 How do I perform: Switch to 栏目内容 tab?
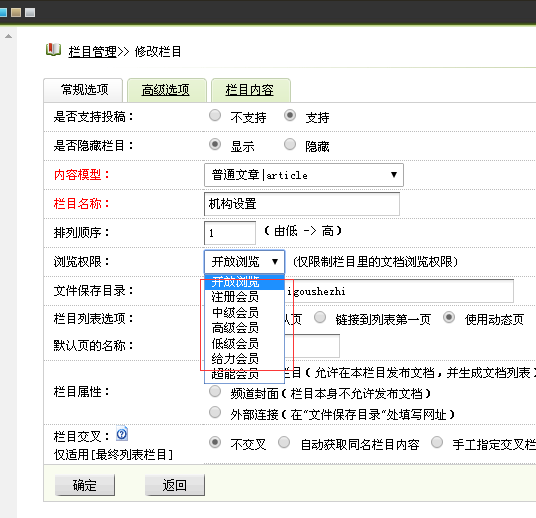tap(251, 90)
